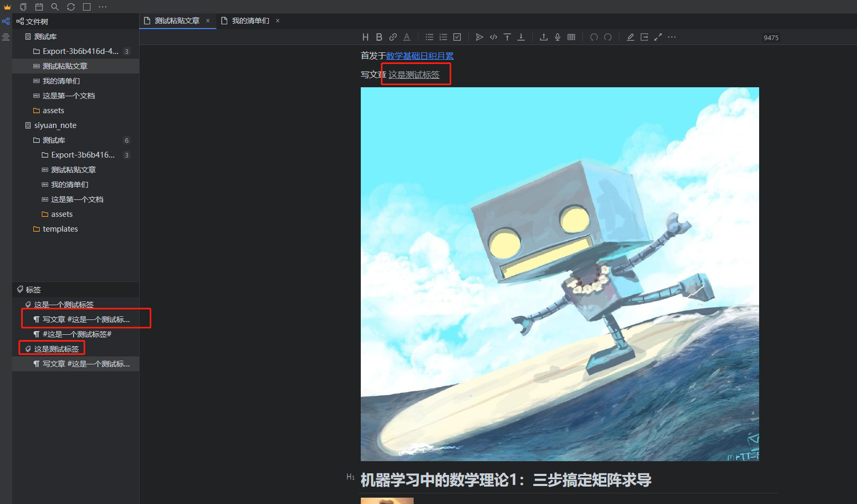Image resolution: width=857 pixels, height=504 pixels.
Task: Start voice recording with the microphone icon
Action: pos(557,37)
